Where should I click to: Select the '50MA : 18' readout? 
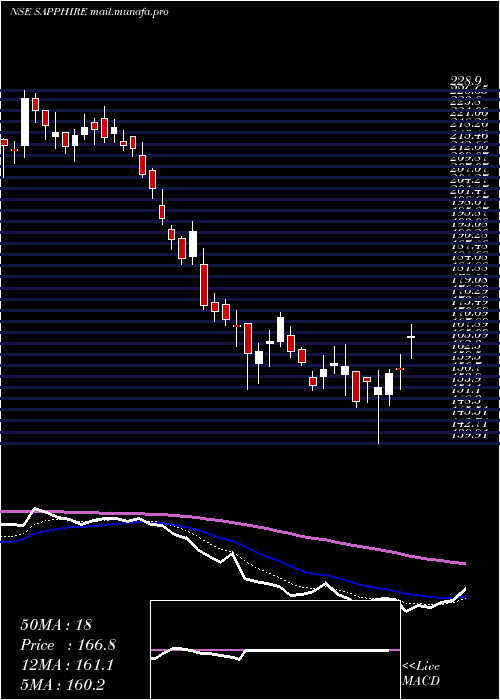[x=56, y=625]
